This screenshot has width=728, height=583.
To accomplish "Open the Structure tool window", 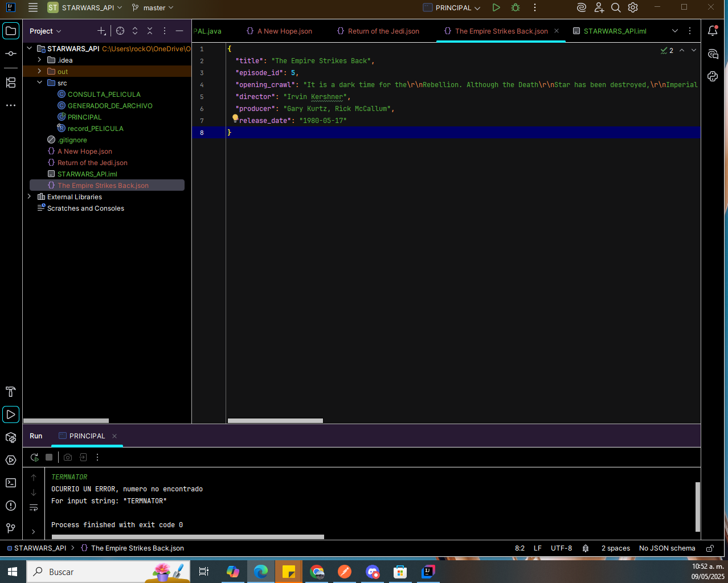I will tap(11, 83).
